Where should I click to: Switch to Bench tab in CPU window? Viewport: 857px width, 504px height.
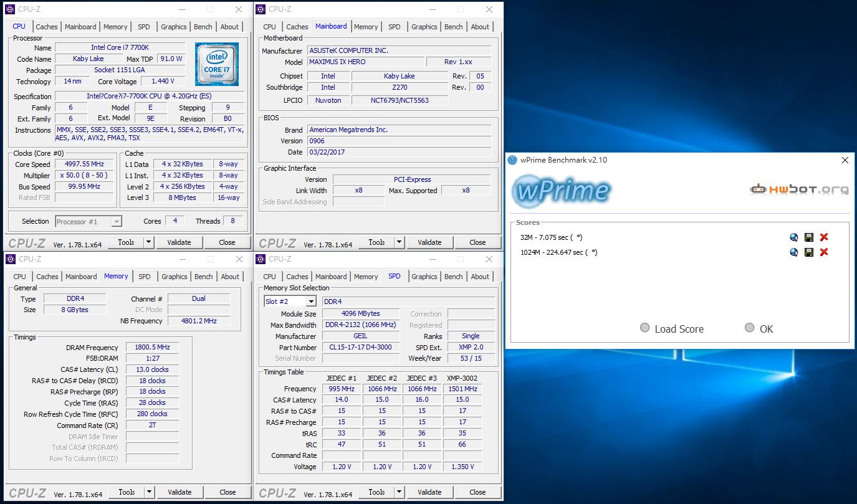coord(203,27)
